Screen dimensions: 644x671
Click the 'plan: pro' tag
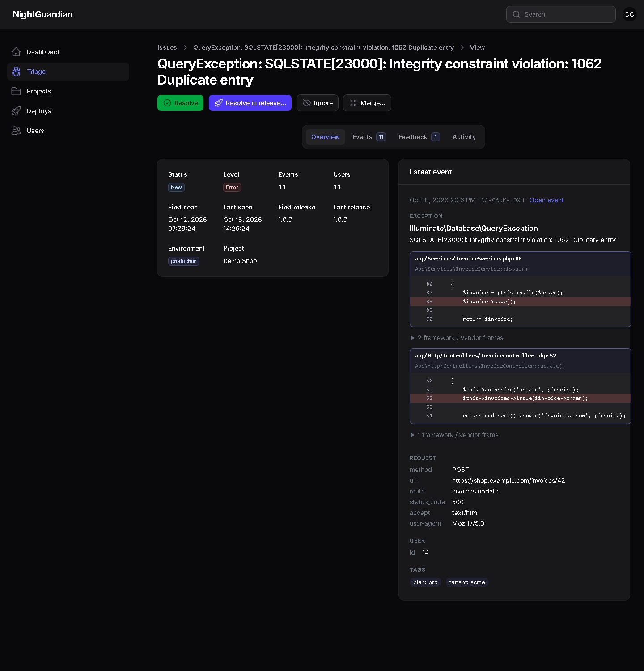click(x=425, y=582)
